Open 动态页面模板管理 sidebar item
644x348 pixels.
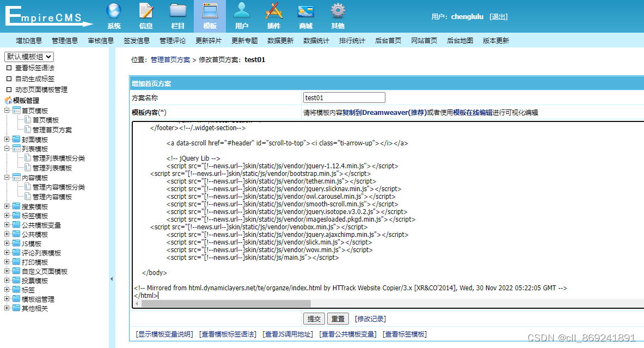[41, 89]
